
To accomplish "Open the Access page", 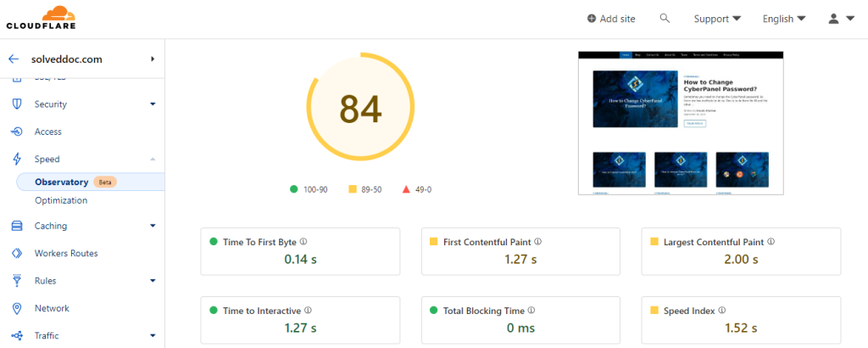I will pyautogui.click(x=48, y=132).
